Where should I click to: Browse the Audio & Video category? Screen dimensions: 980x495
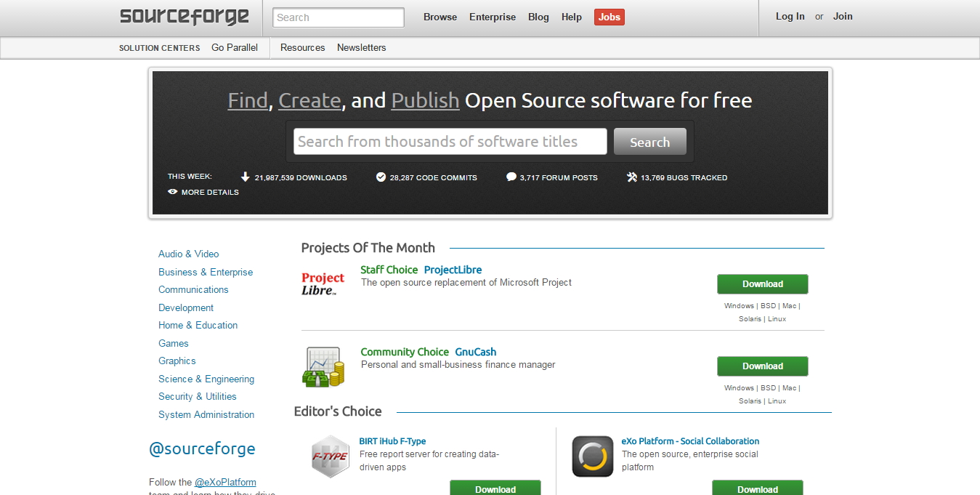[189, 254]
